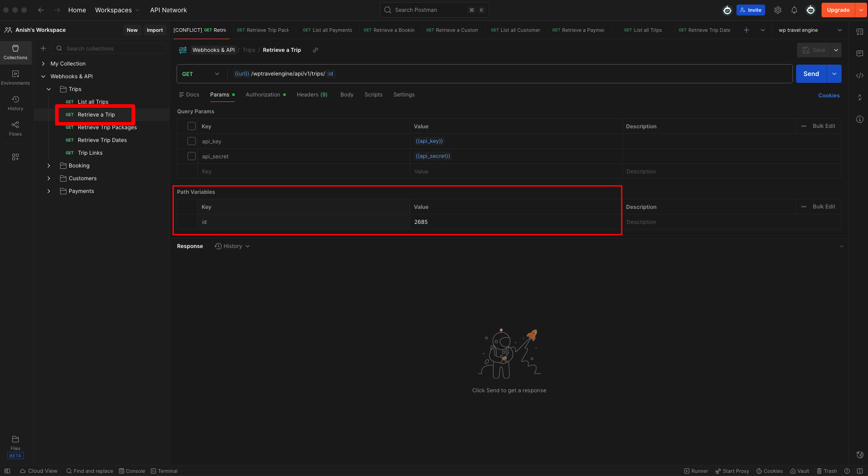Open settings via the gear icon
The width and height of the screenshot is (868, 476).
tap(778, 10)
